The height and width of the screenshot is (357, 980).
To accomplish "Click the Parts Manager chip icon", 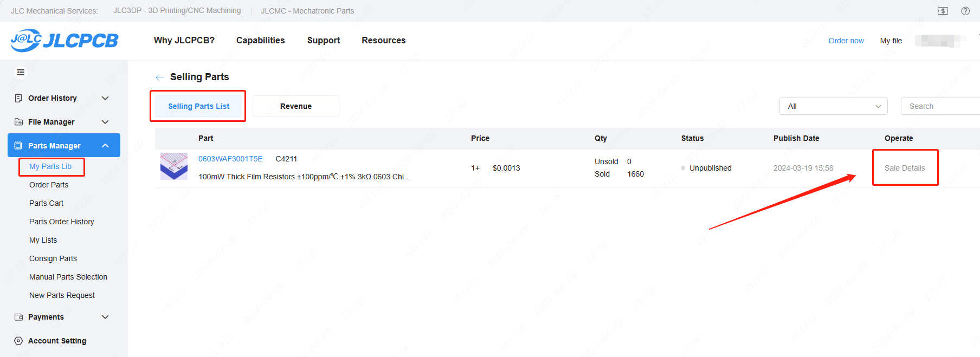I will click(18, 146).
